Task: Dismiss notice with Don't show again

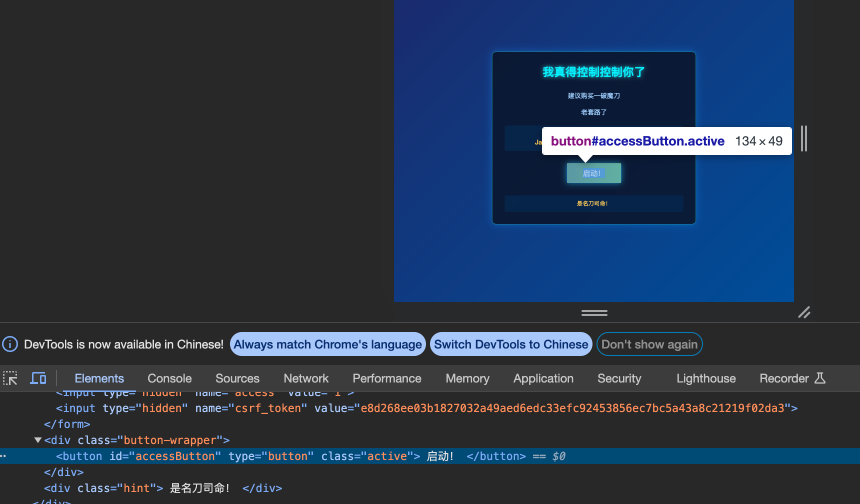Action: [x=649, y=344]
